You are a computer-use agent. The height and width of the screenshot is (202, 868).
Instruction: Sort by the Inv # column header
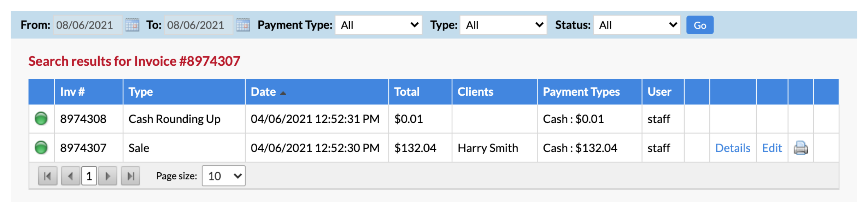(72, 92)
